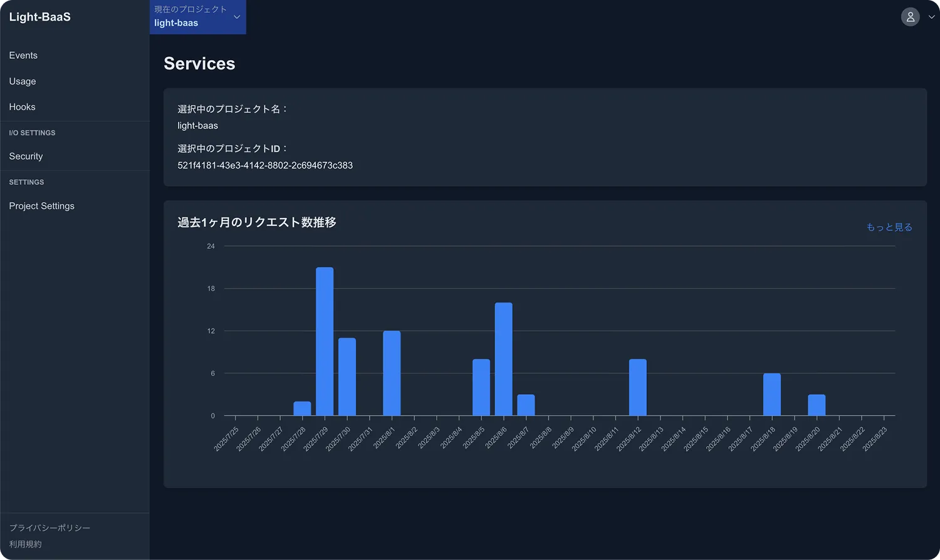Expand the account menu chevron
Image resolution: width=940 pixels, height=560 pixels.
[931, 18]
